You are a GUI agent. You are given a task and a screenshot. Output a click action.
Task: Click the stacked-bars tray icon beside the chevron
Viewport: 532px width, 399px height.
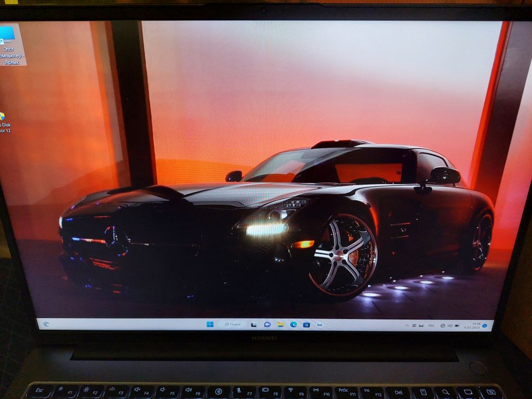(x=414, y=326)
